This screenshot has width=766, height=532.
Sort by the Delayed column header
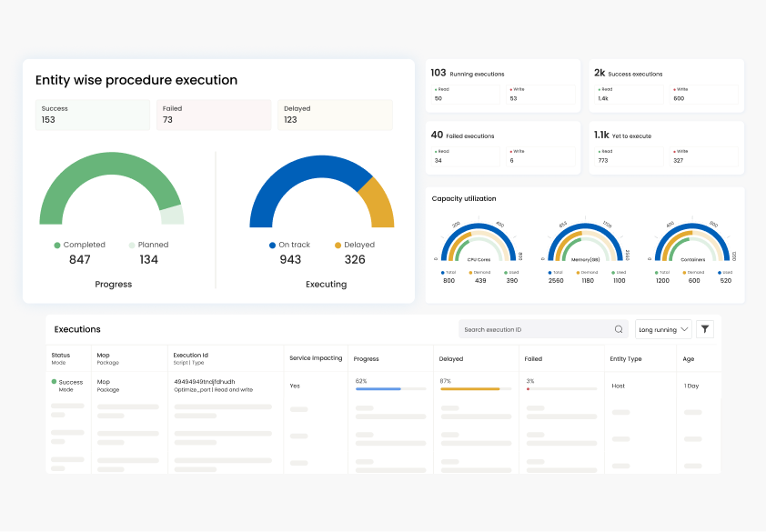(451, 358)
